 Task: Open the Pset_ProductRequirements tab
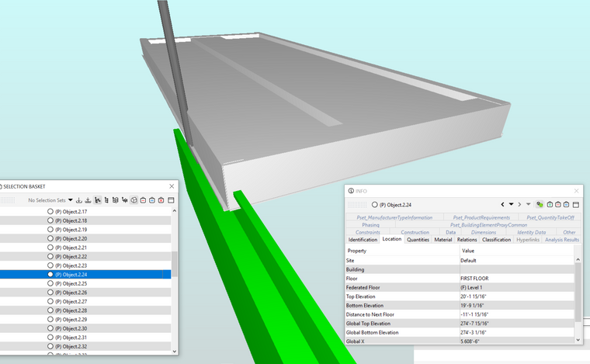tap(481, 217)
